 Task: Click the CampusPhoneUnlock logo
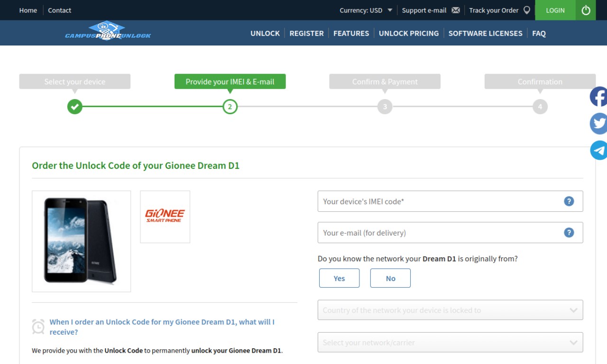point(108,31)
